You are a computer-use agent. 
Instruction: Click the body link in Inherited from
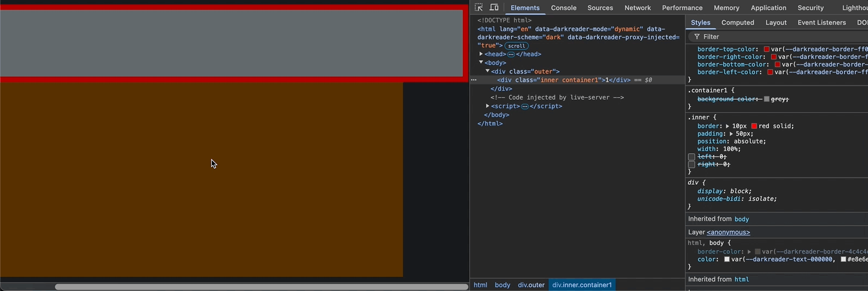pyautogui.click(x=742, y=219)
